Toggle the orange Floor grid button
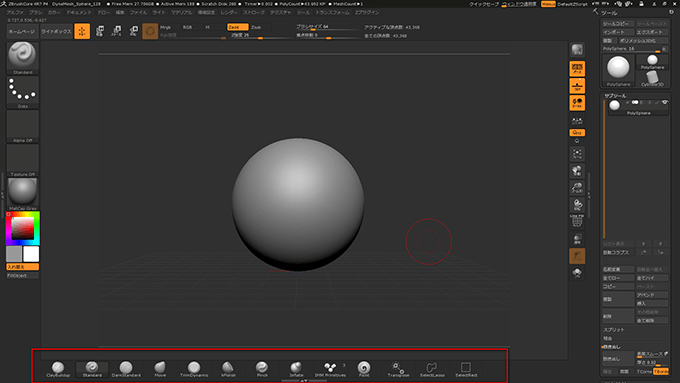The image size is (680, 383). (577, 86)
